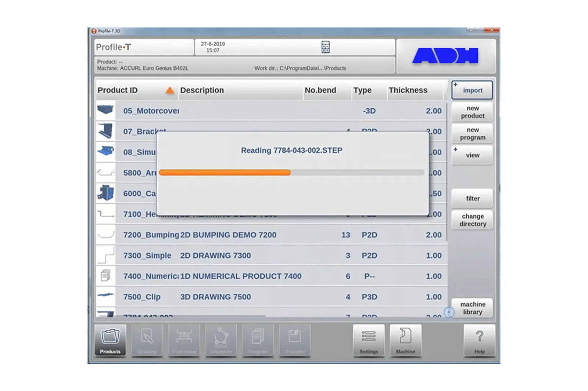Click the 7200_Bumping profile thumbnail

click(105, 234)
